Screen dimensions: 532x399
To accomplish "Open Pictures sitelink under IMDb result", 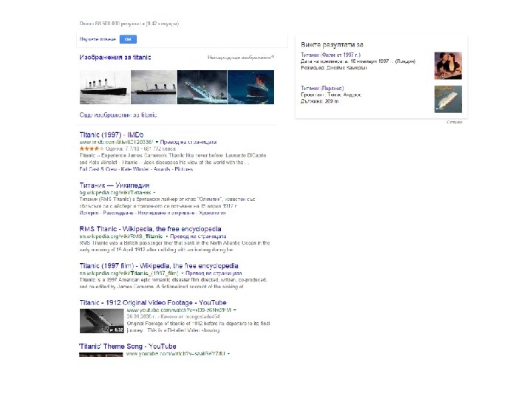I will [x=183, y=169].
